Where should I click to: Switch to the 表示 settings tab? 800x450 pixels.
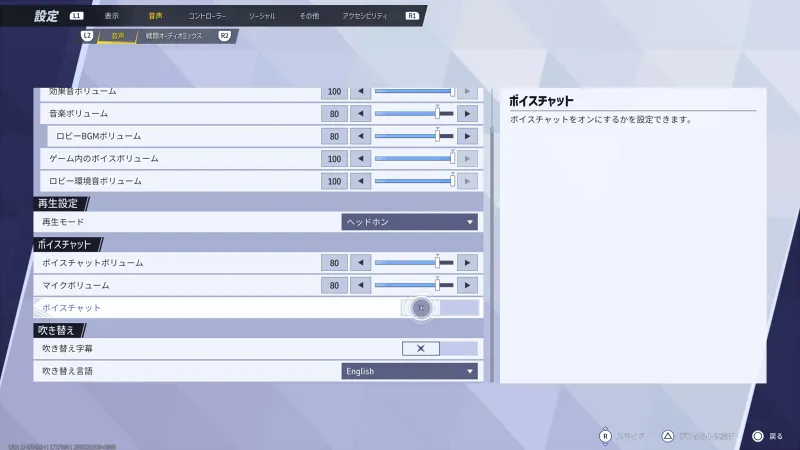(111, 16)
